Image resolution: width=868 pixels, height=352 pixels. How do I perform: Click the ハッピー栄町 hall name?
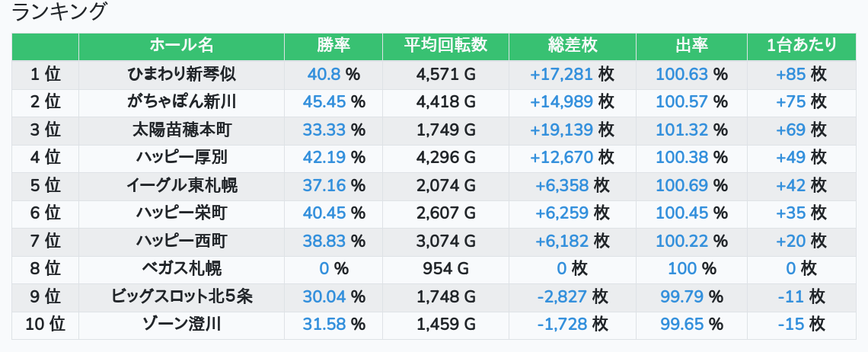tap(181, 213)
